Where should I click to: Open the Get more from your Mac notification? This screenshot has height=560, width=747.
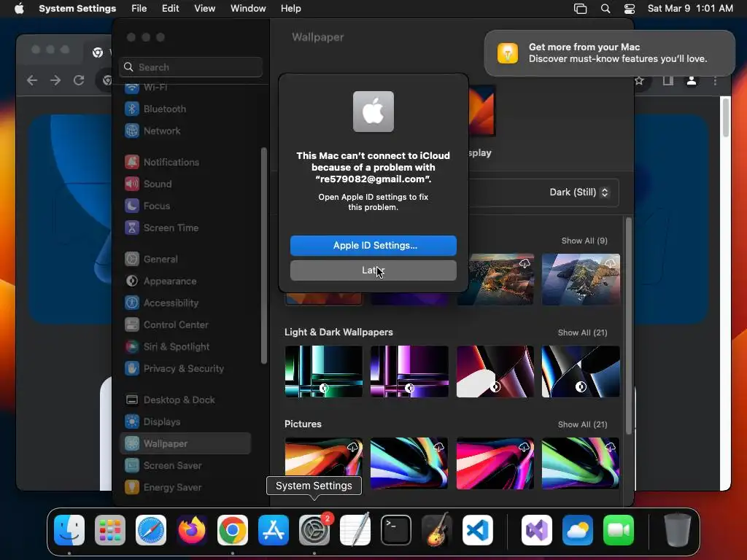[610, 52]
